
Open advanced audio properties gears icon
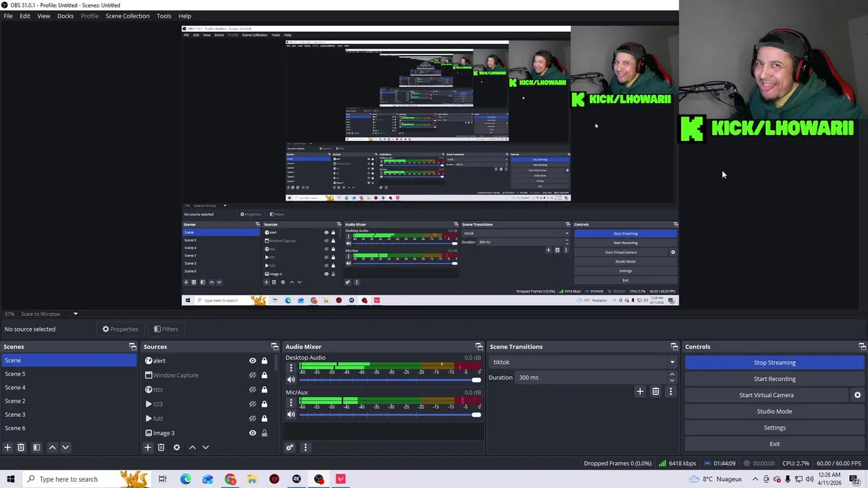[290, 447]
